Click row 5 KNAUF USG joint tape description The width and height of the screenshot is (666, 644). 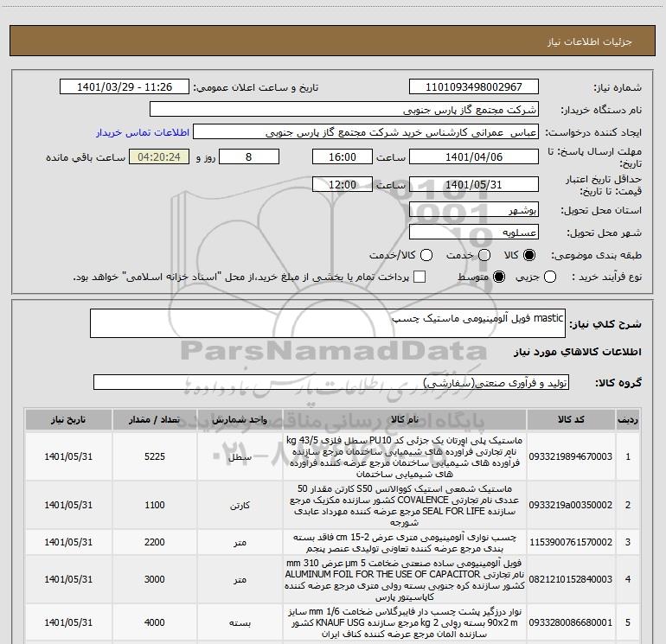(x=405, y=622)
